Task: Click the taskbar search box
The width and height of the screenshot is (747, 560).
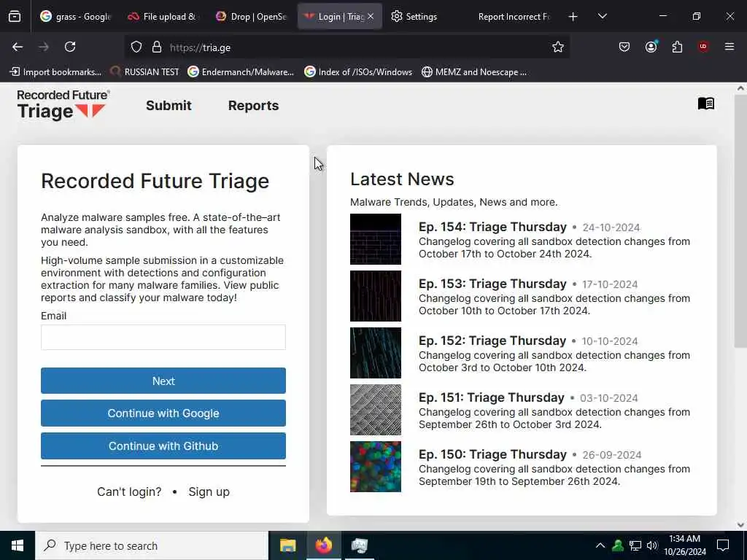Action: click(152, 545)
